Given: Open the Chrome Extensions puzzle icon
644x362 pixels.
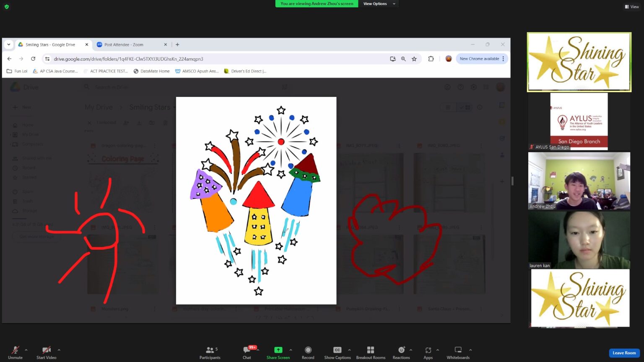Looking at the screenshot, I should [x=431, y=59].
